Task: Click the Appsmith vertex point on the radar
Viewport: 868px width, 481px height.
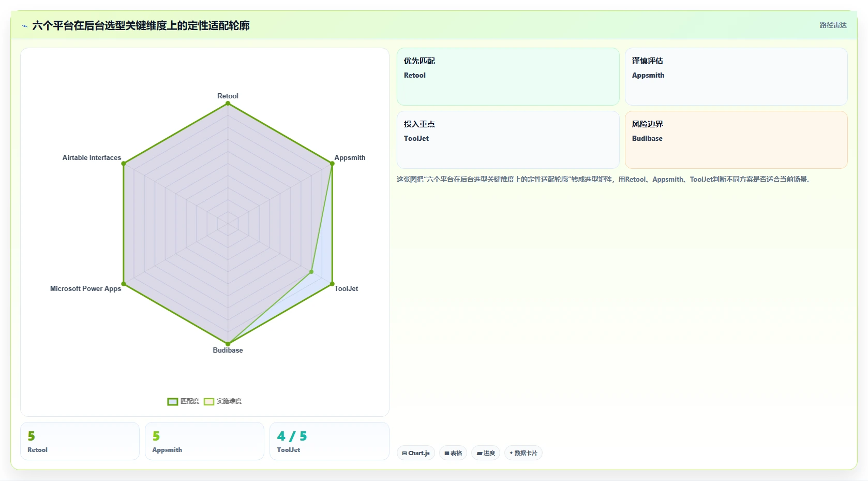Action: click(332, 164)
